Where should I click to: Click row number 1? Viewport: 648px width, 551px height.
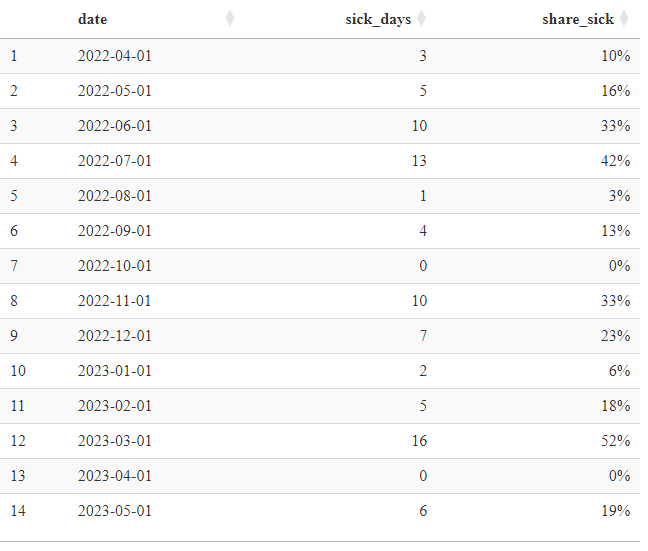14,56
